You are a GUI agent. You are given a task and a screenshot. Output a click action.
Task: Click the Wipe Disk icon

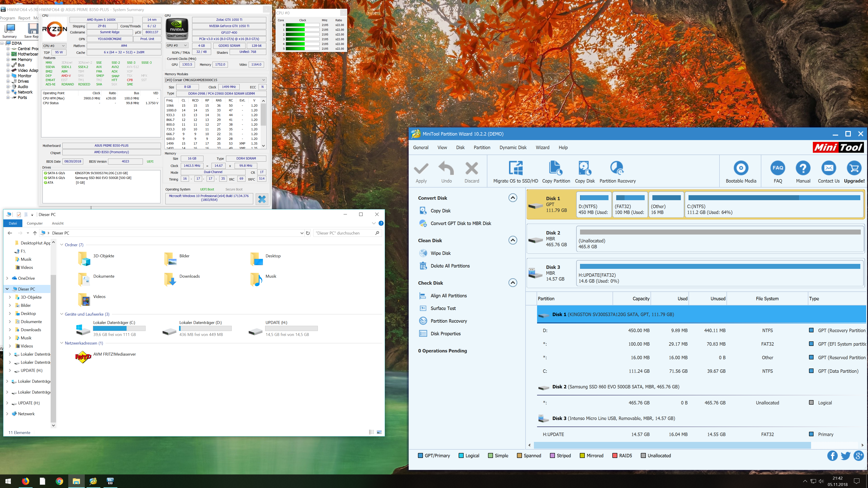(423, 253)
